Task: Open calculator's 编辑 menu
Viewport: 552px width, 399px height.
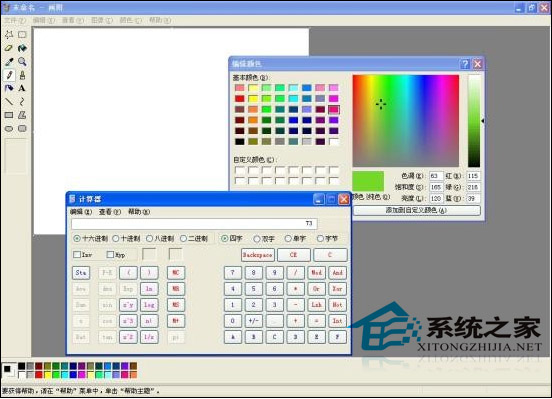Action: [81, 212]
